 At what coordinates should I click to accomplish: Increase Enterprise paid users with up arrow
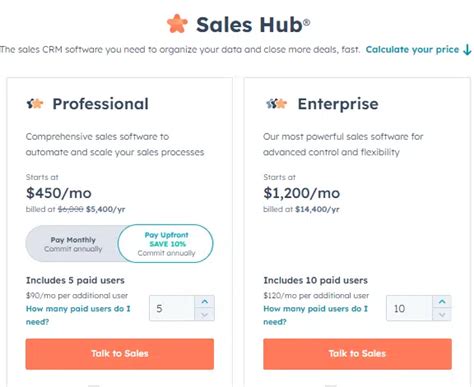442,302
